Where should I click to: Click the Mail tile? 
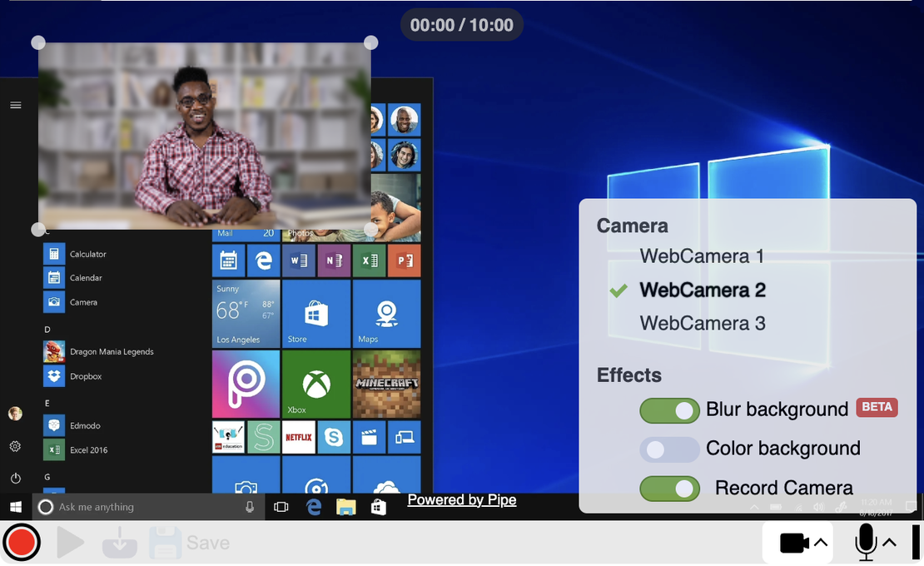246,235
